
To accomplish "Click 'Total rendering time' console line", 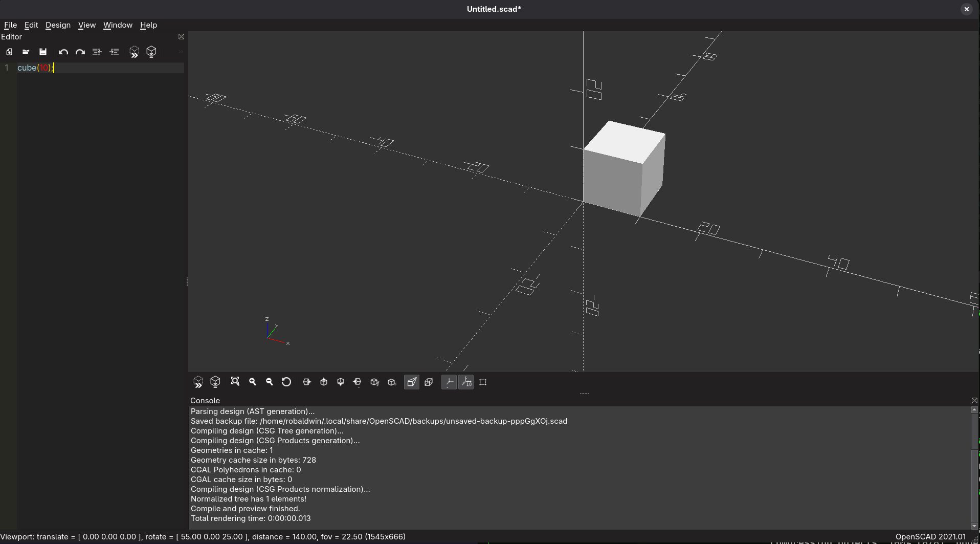I will pyautogui.click(x=251, y=518).
